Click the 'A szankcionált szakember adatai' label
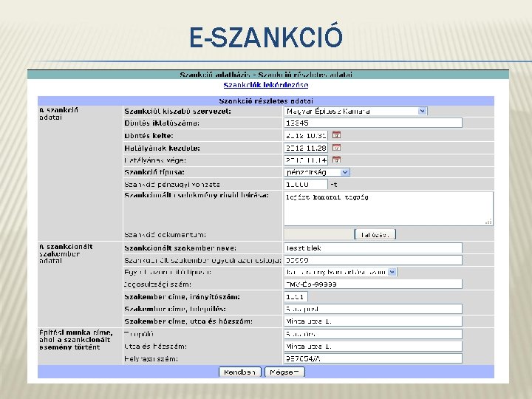 click(x=66, y=253)
